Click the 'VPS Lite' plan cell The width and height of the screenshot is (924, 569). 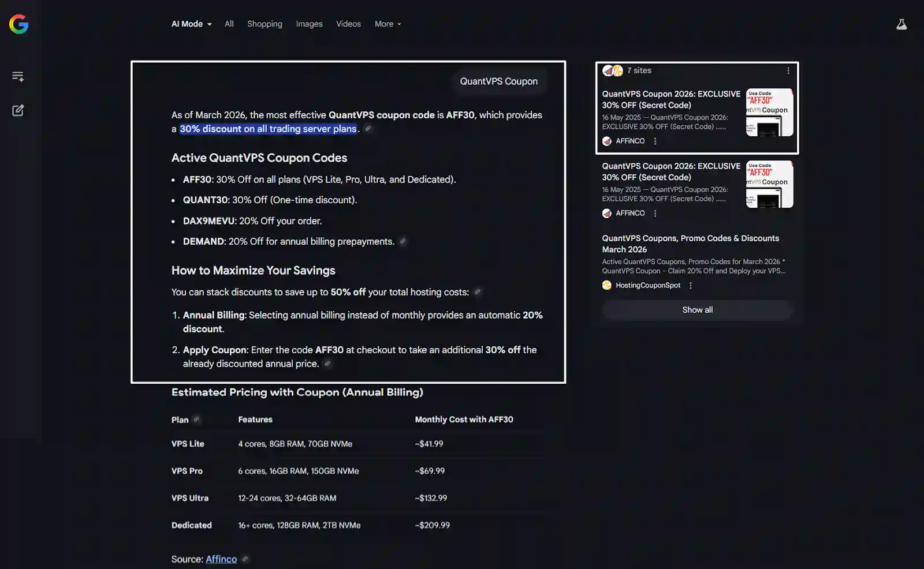188,444
